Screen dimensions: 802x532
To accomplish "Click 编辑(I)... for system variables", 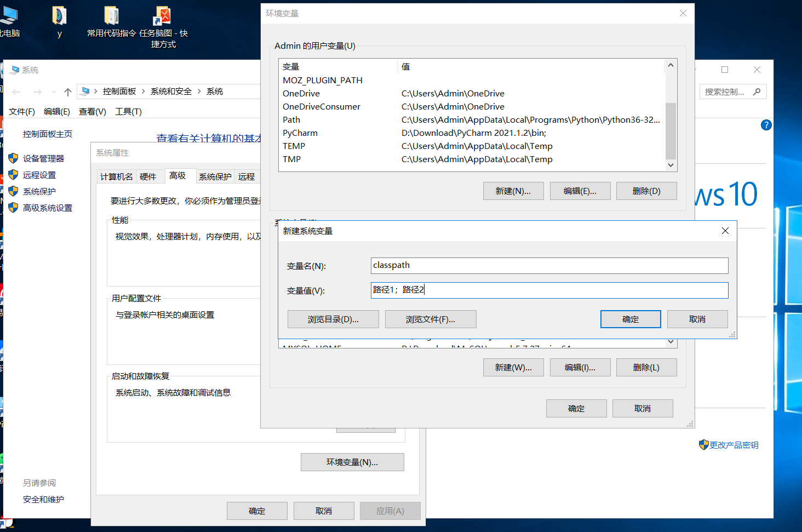I will 580,367.
